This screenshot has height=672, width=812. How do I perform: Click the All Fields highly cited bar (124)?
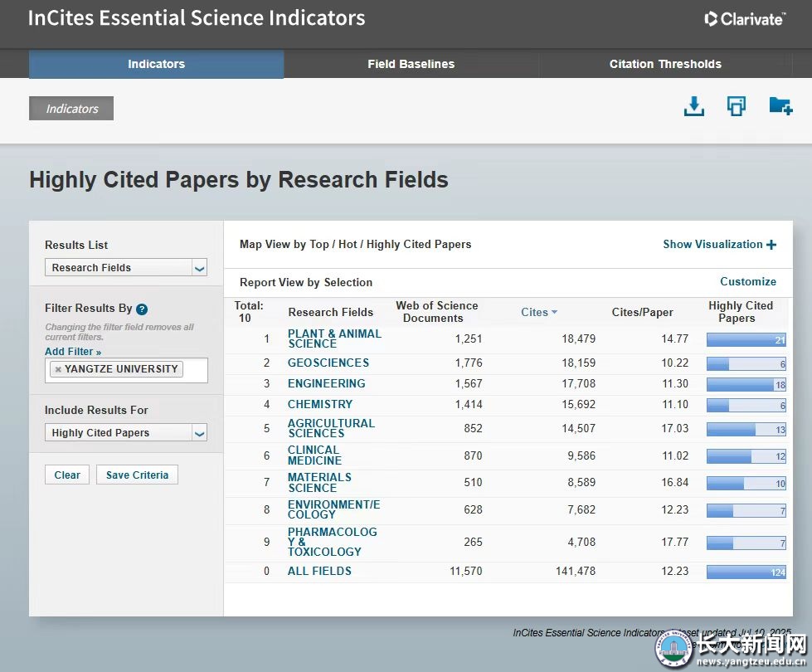point(746,572)
